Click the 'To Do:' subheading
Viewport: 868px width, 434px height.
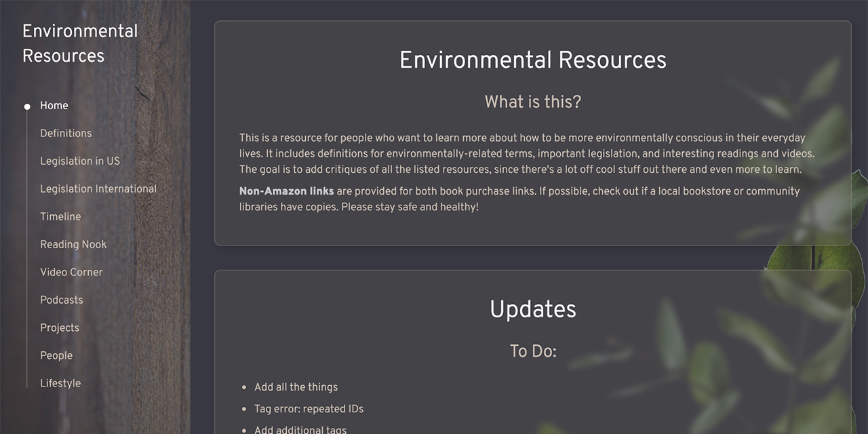pyautogui.click(x=533, y=351)
